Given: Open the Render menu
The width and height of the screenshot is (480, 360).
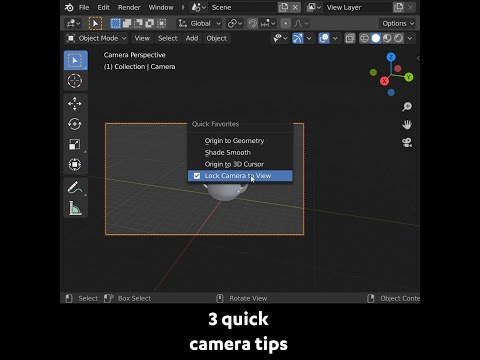Looking at the screenshot, I should pos(129,7).
